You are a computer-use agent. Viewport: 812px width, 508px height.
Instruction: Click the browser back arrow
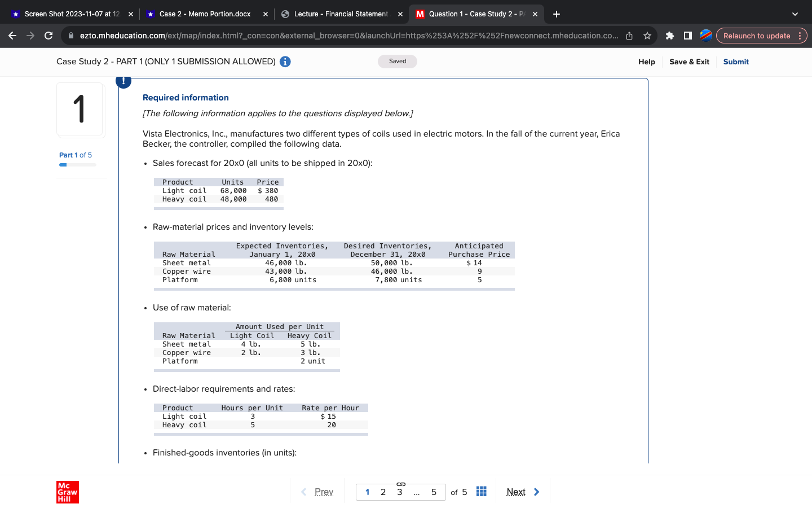click(x=12, y=36)
